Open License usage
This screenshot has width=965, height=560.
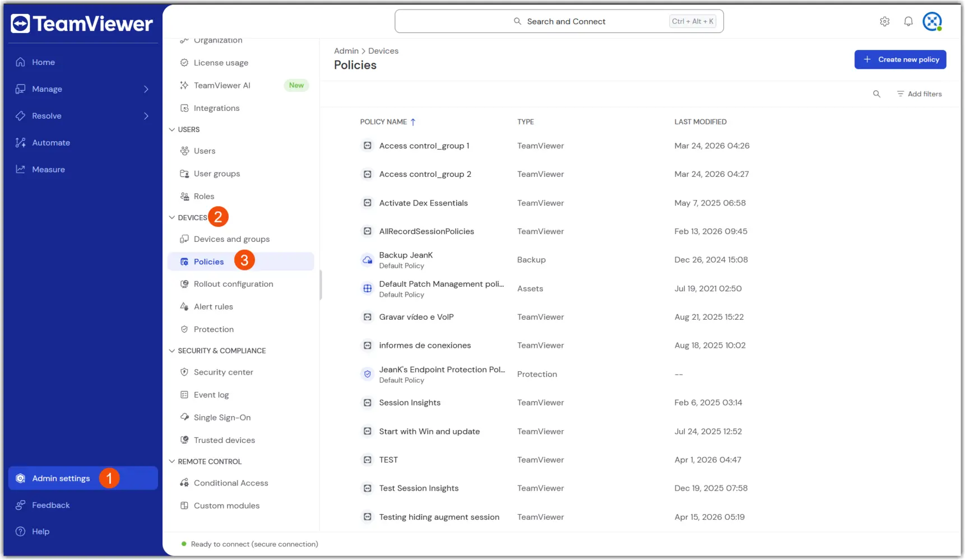[241, 63]
